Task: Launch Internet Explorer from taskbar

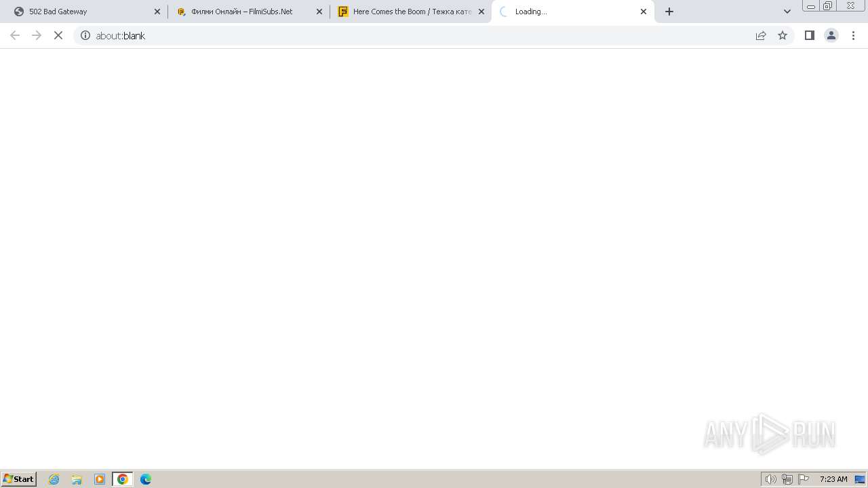Action: [x=54, y=479]
